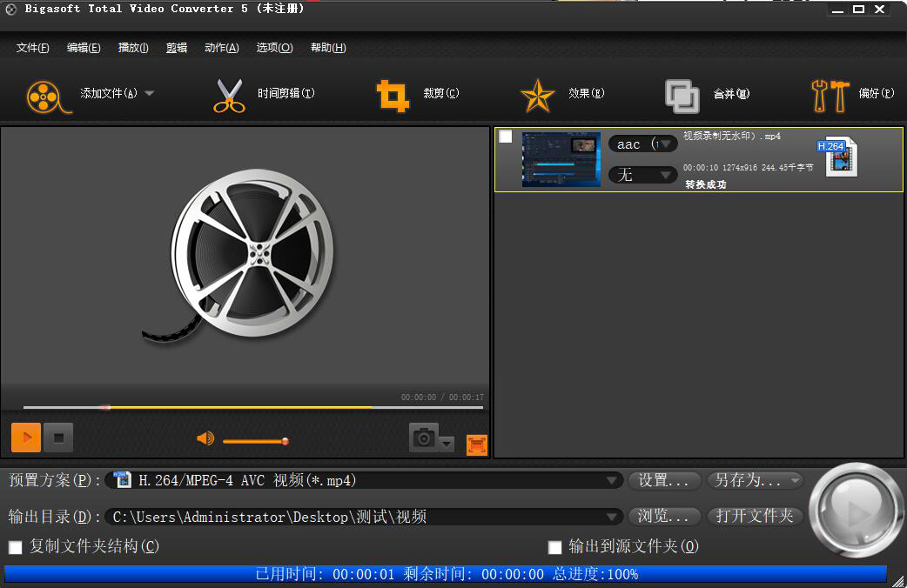907x588 pixels.
Task: Maximize the Bigasoft window
Action: [859, 10]
